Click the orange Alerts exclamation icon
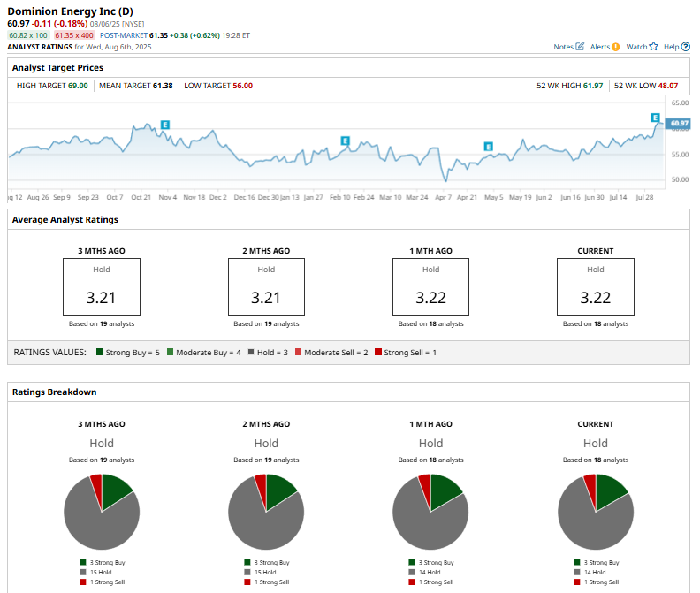The image size is (700, 593). pyautogui.click(x=616, y=47)
